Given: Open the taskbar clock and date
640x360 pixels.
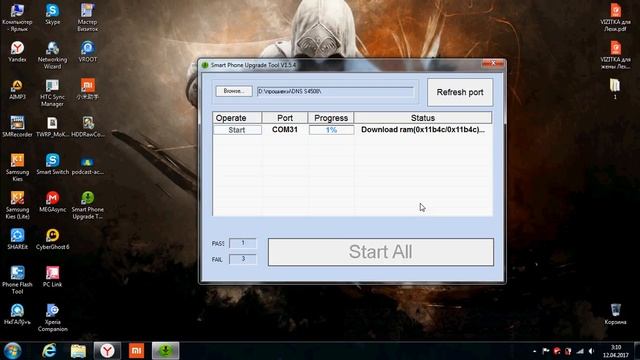Looking at the screenshot, I should [x=616, y=351].
